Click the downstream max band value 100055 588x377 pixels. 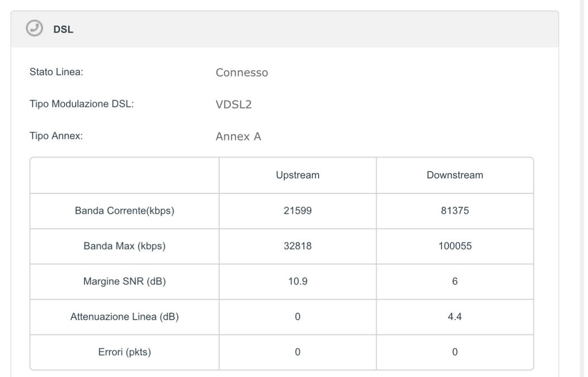pyautogui.click(x=455, y=246)
